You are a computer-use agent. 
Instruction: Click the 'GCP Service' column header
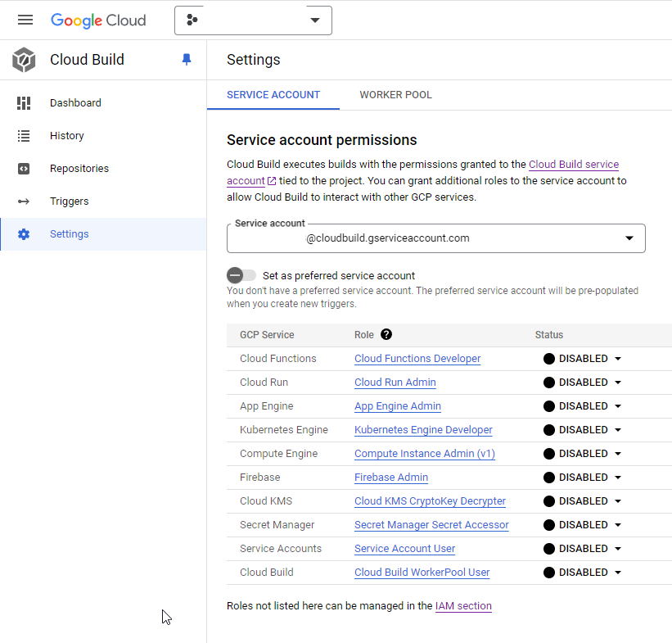click(267, 335)
